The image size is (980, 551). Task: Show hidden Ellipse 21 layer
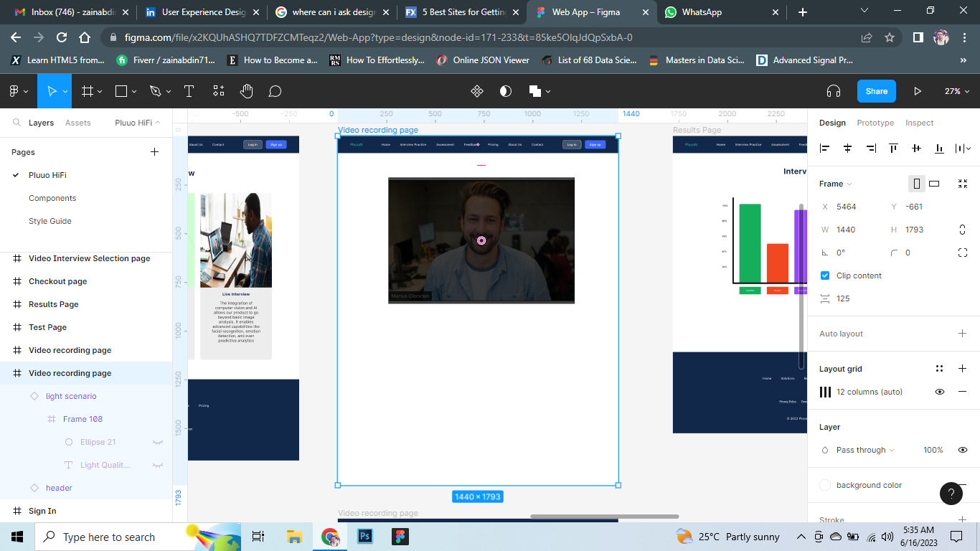pyautogui.click(x=158, y=443)
